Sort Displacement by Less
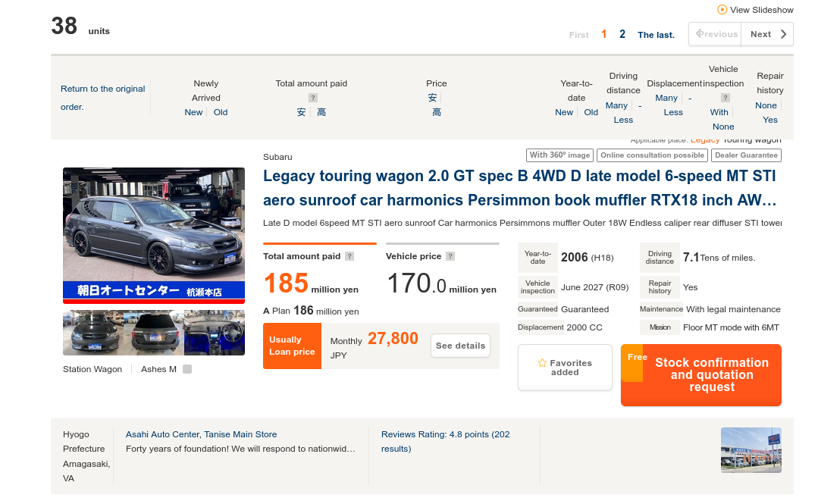Screen dimensions: 818x504 [673, 112]
